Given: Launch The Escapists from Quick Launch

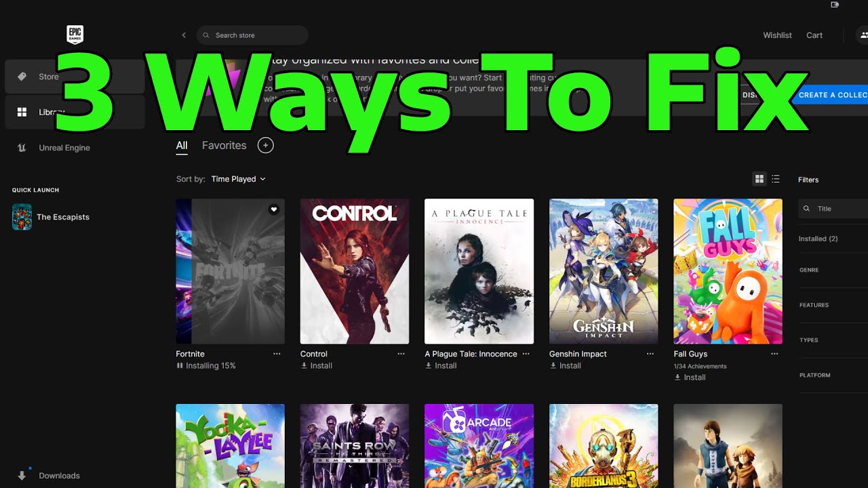Looking at the screenshot, I should tap(51, 217).
